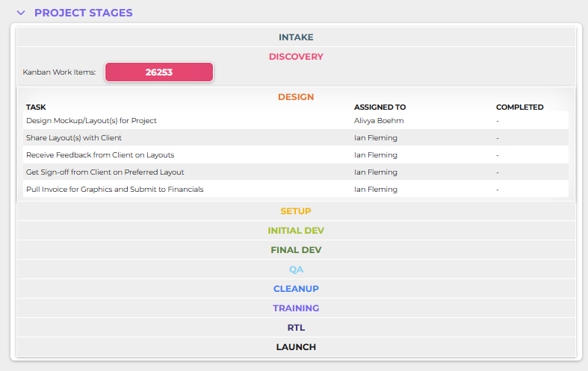The width and height of the screenshot is (588, 371).
Task: Click Ian Fleming on Get Sign-off row
Action: point(375,172)
